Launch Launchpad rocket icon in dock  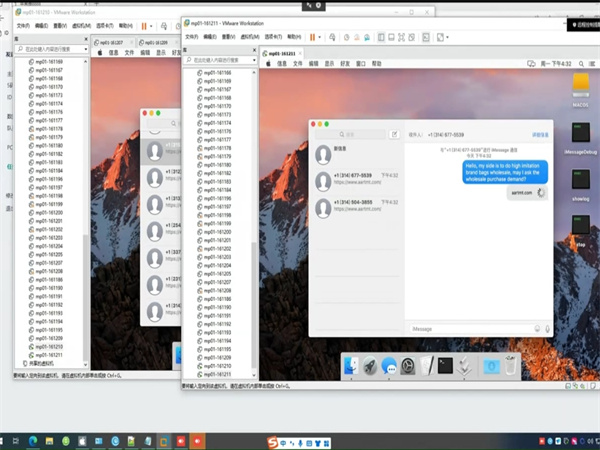click(x=370, y=366)
